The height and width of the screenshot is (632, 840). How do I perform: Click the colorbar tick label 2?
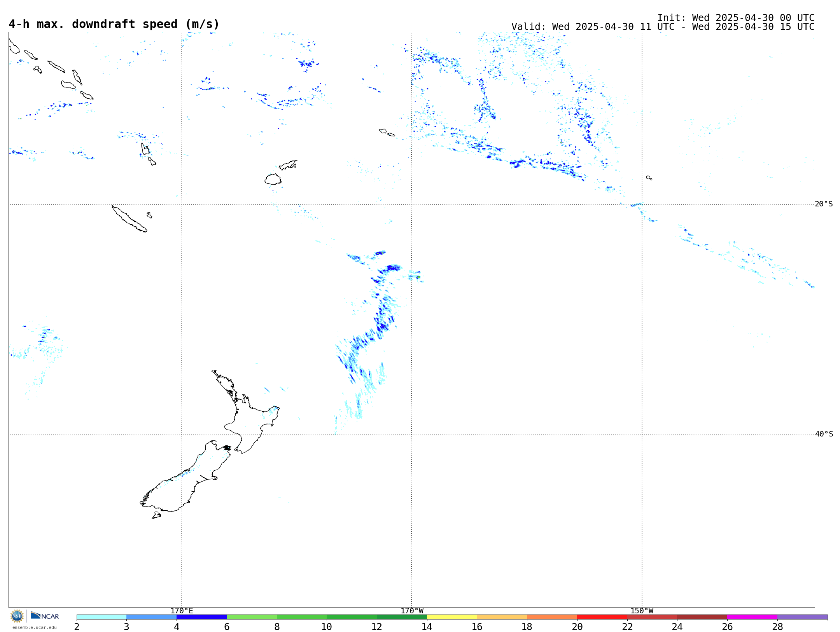tap(77, 627)
